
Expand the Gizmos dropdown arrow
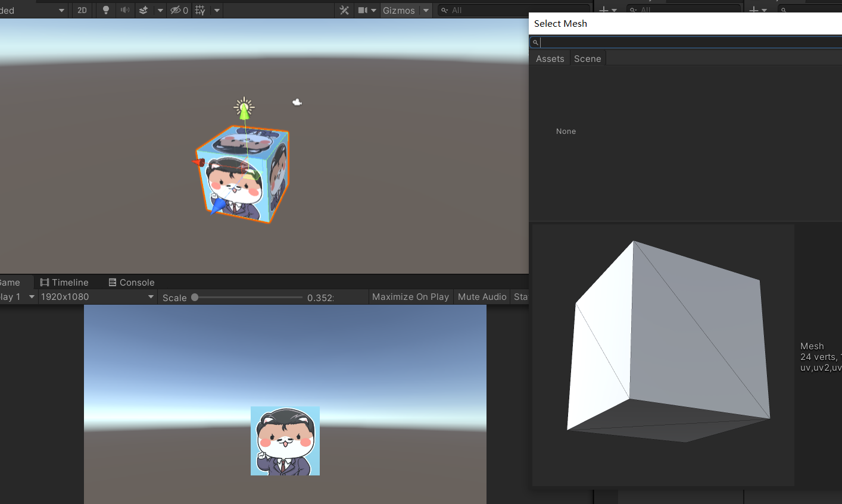[x=426, y=10]
